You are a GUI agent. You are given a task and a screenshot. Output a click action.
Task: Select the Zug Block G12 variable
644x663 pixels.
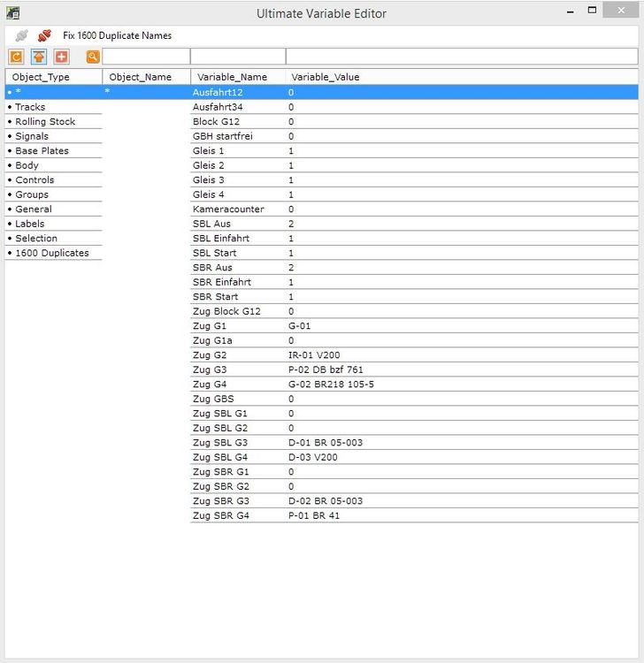[x=226, y=311]
